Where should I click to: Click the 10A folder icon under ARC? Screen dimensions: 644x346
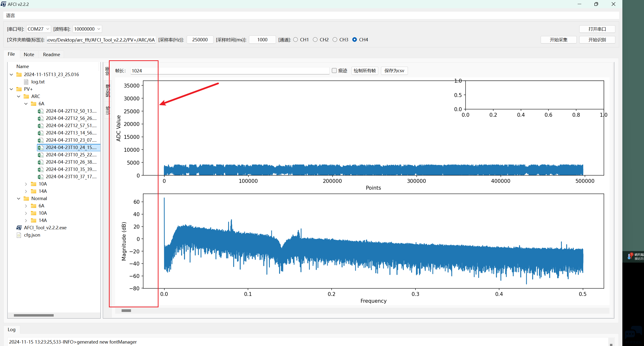click(x=34, y=184)
